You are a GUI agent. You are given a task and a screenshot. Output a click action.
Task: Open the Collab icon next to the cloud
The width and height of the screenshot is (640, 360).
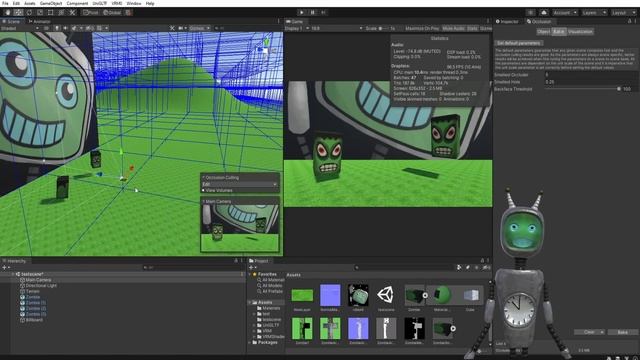click(531, 13)
